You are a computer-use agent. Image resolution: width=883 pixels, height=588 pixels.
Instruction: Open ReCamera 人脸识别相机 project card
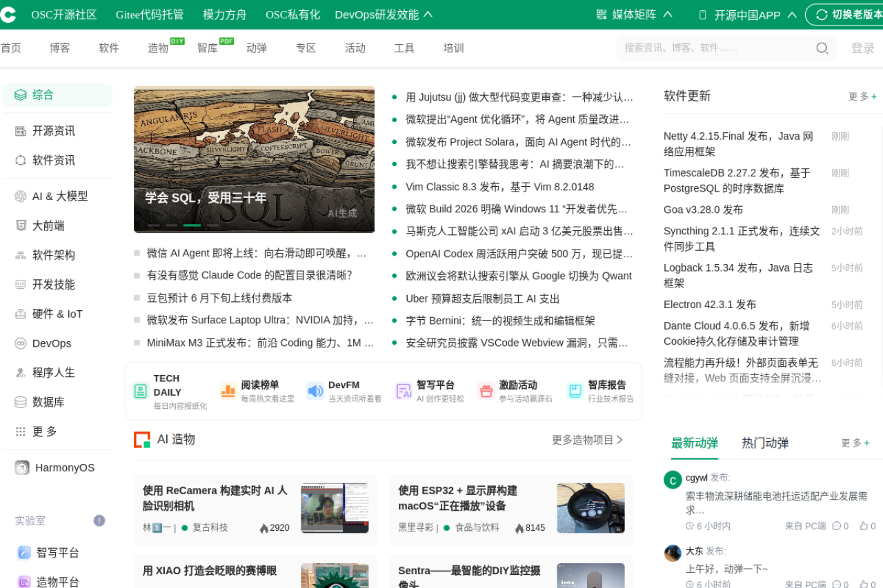coord(255,509)
